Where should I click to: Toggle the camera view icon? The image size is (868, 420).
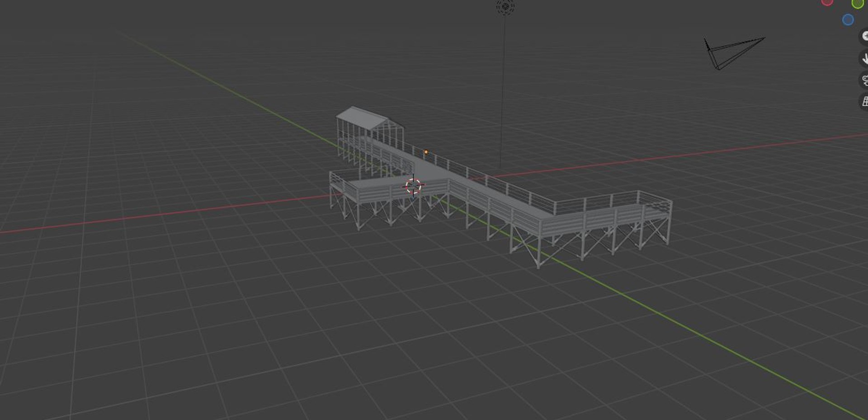pos(863,80)
